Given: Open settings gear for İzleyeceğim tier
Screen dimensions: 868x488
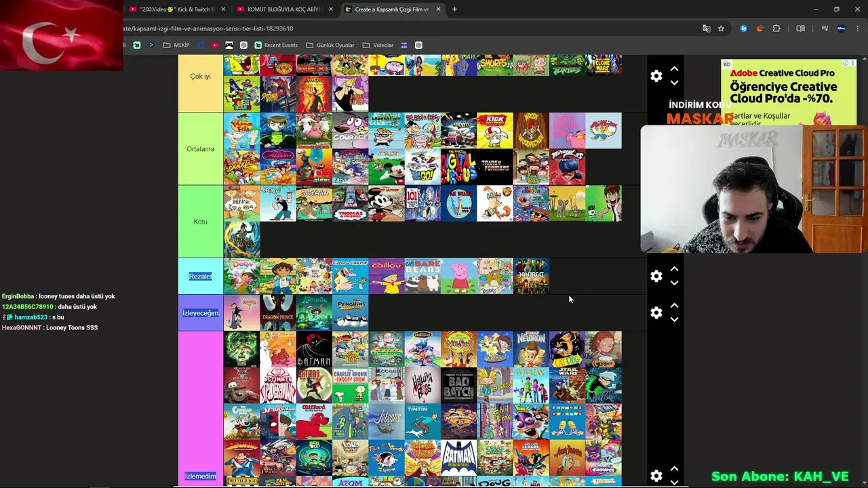Looking at the screenshot, I should 656,312.
